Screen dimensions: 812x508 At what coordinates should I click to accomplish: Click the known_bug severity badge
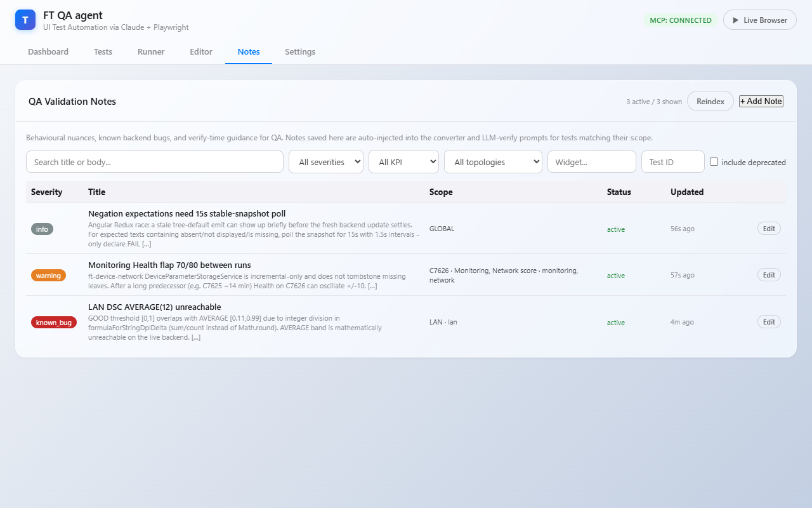(x=54, y=323)
